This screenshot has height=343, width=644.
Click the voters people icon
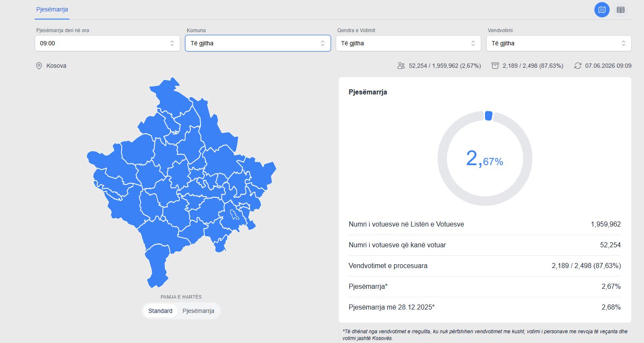point(401,66)
